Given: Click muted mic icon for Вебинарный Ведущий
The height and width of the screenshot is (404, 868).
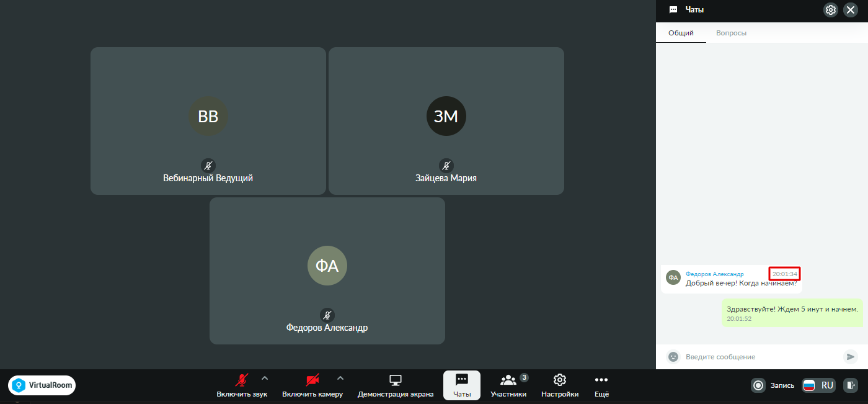Looking at the screenshot, I should coord(208,166).
